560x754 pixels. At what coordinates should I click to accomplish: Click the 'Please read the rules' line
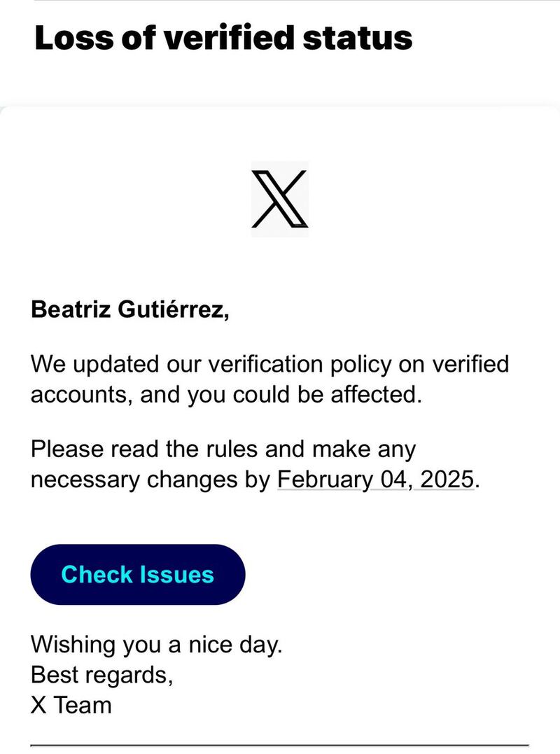click(223, 449)
